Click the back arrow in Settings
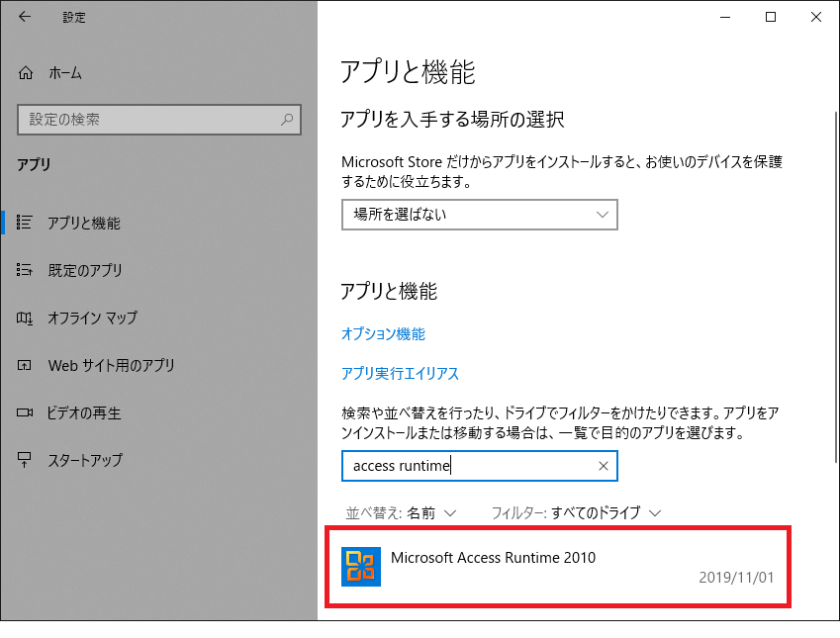 (25, 17)
